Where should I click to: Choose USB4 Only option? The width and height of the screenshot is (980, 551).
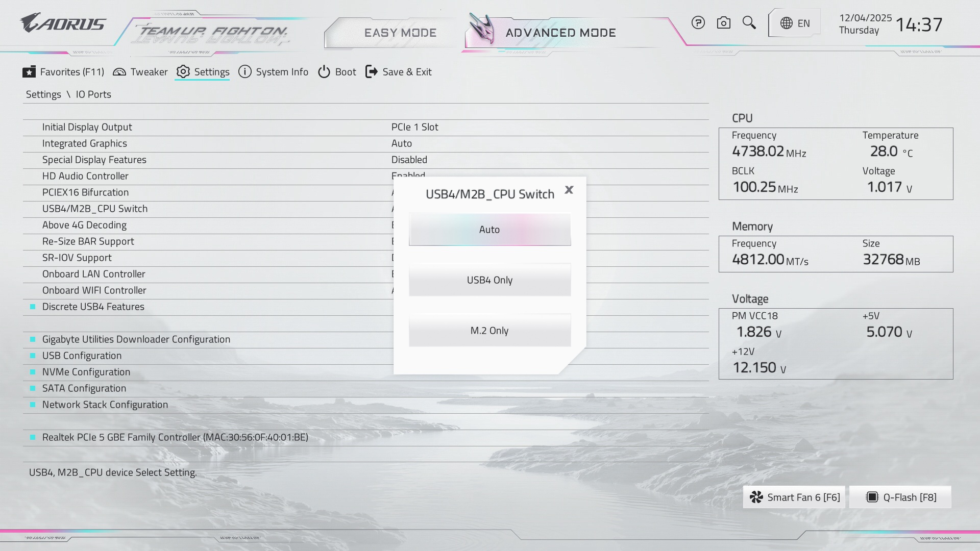point(489,280)
